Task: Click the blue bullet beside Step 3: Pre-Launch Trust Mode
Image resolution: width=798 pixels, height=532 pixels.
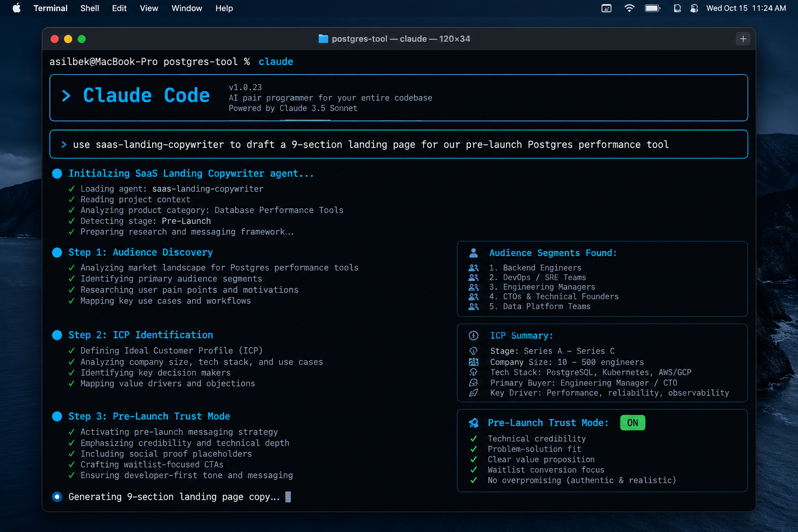Action: click(57, 416)
